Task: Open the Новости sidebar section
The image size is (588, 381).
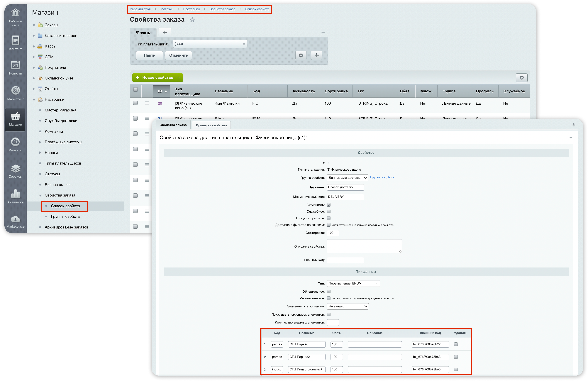Action: point(15,68)
